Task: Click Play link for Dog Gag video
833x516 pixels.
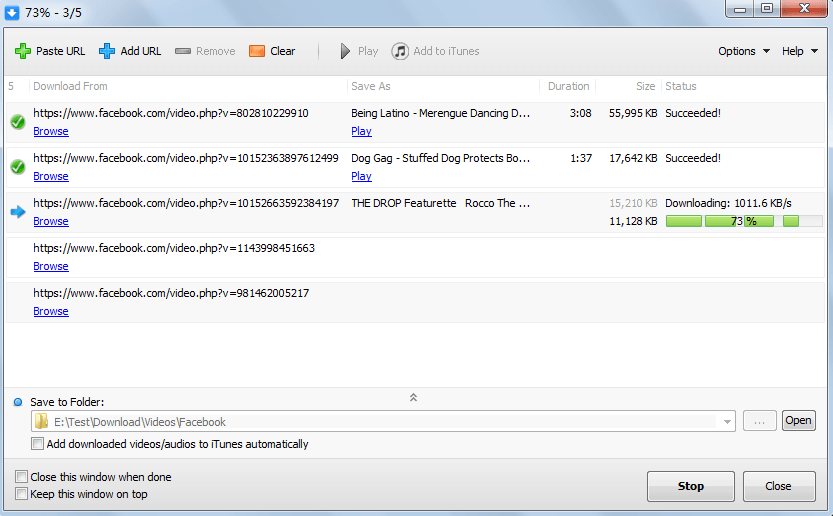Action: pos(361,176)
